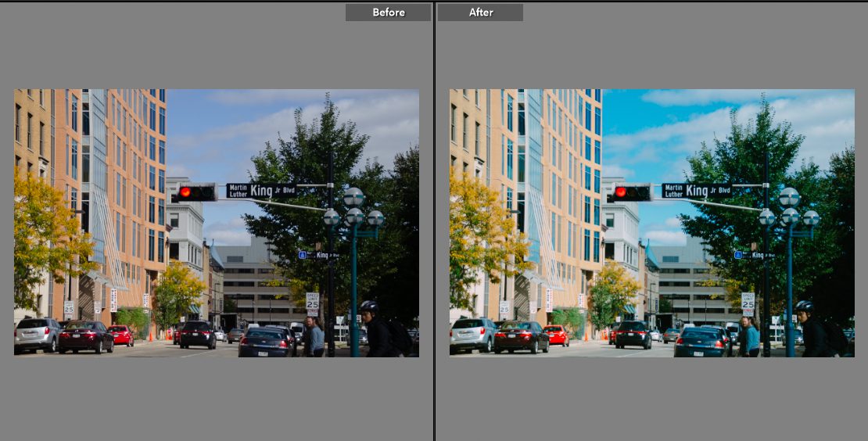868x441 pixels.
Task: Click the After label
Action: pos(480,13)
